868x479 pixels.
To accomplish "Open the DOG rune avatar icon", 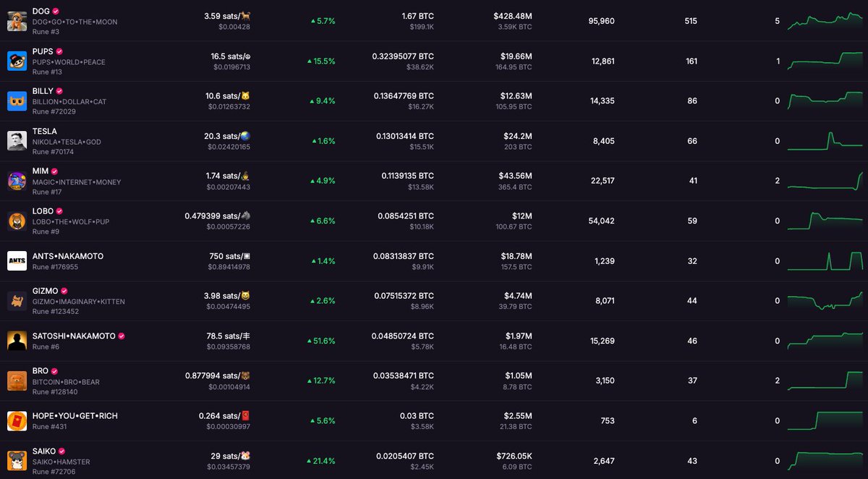I will (x=17, y=21).
